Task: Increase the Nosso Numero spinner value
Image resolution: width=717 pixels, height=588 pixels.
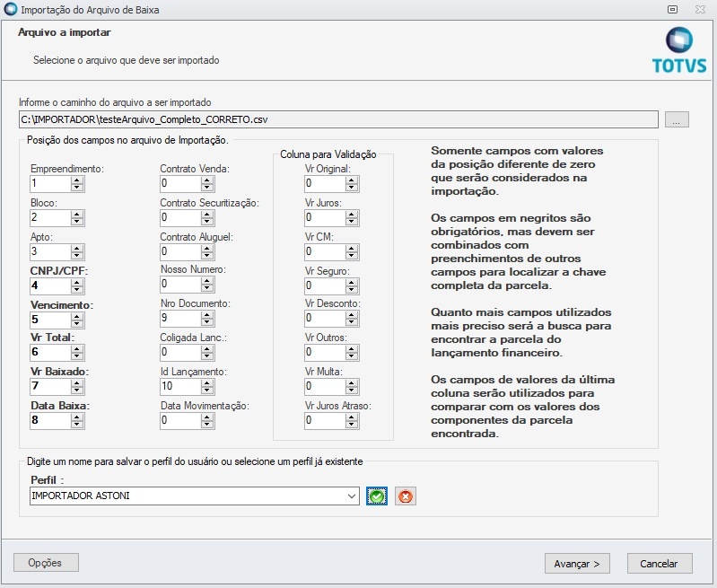Action: pos(207,280)
